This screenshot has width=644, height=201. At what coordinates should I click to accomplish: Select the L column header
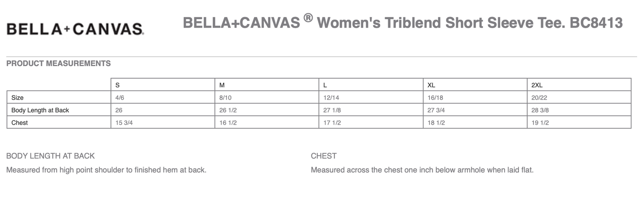(x=326, y=85)
